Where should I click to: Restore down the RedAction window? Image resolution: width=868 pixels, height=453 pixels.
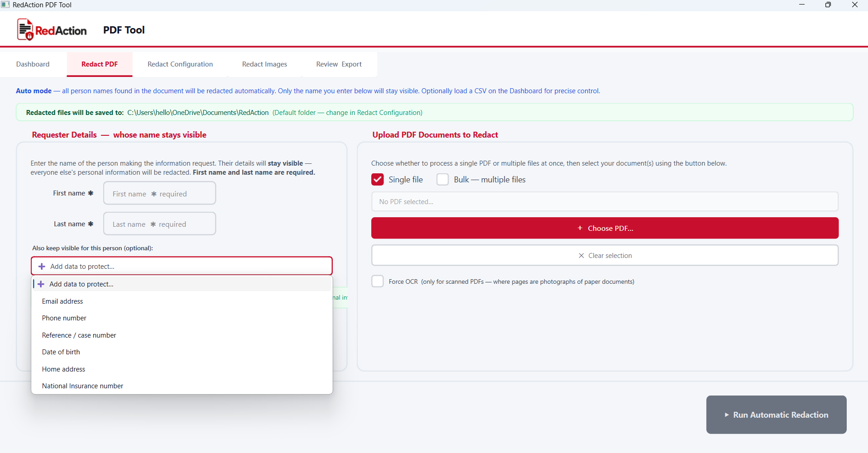828,5
